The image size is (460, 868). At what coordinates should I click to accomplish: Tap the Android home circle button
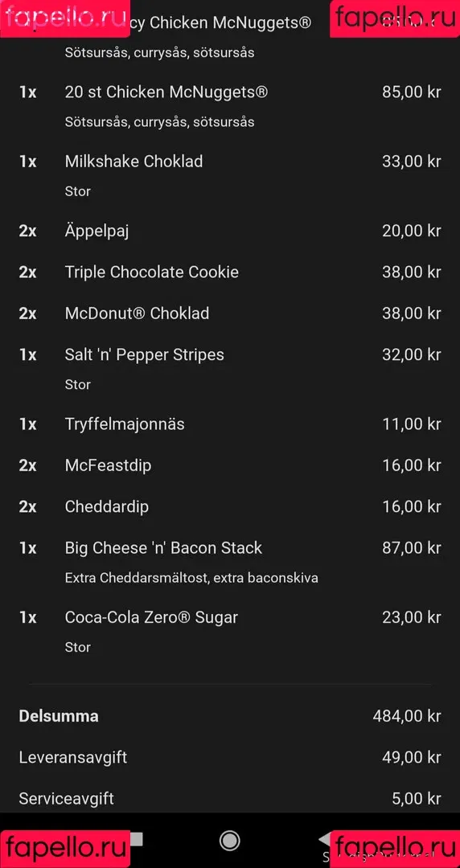pos(229,841)
